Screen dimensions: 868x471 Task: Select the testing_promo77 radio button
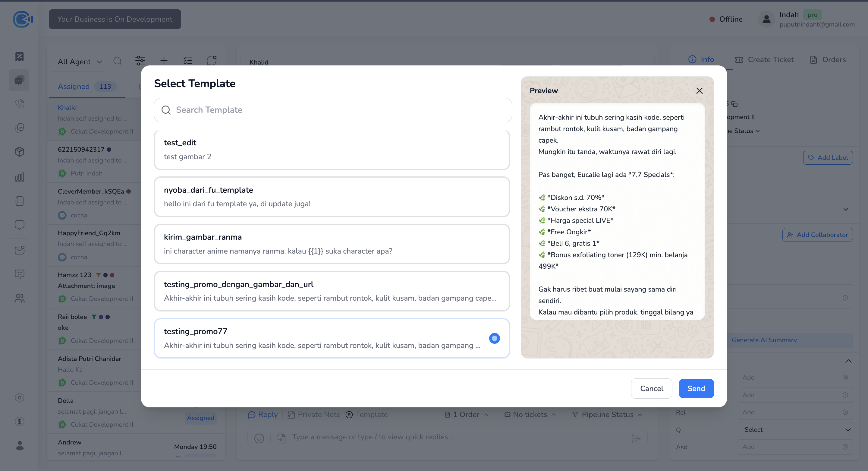tap(494, 338)
